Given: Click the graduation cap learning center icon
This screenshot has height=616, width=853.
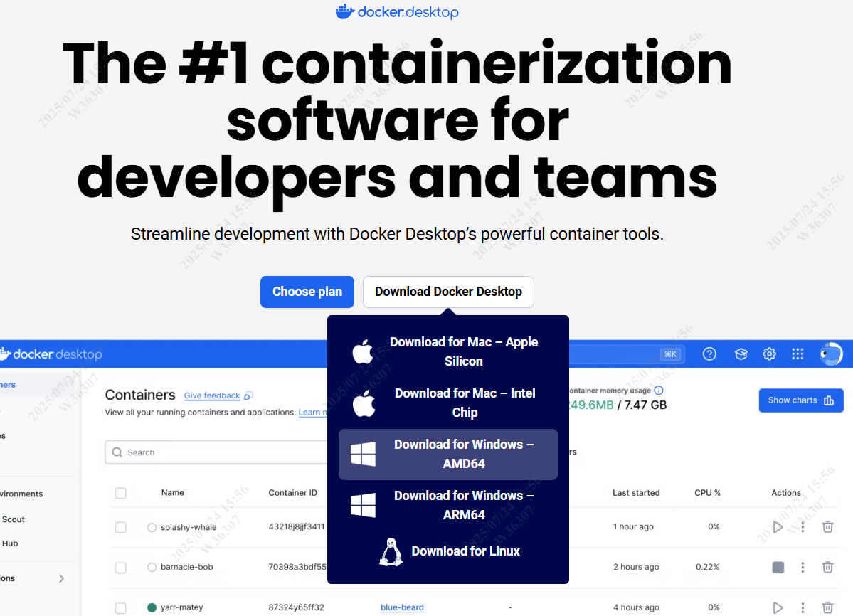Looking at the screenshot, I should 741,354.
